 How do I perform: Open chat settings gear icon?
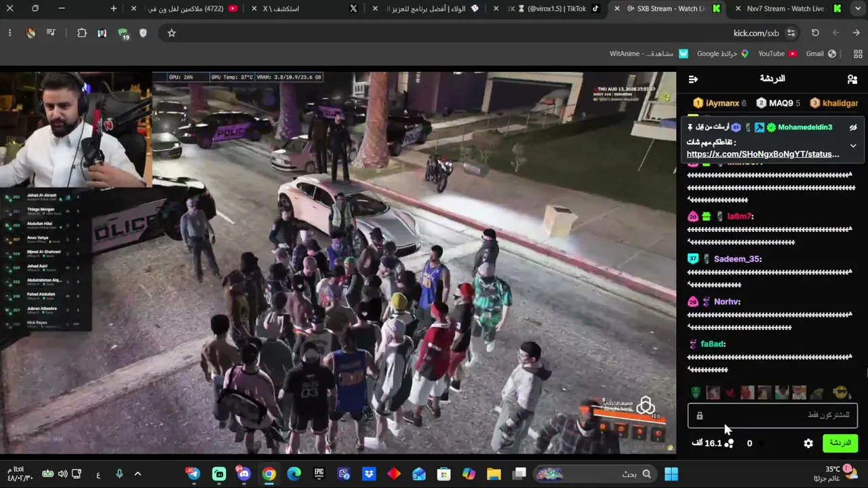(808, 443)
